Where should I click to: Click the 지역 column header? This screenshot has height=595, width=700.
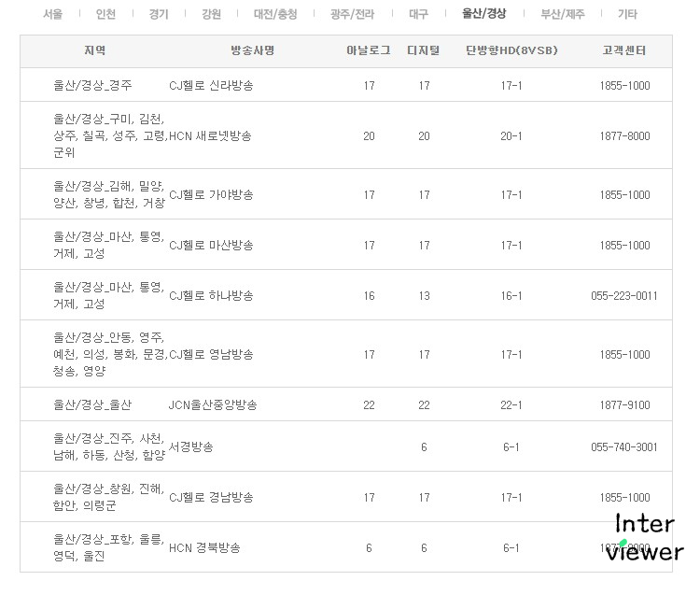[x=94, y=50]
